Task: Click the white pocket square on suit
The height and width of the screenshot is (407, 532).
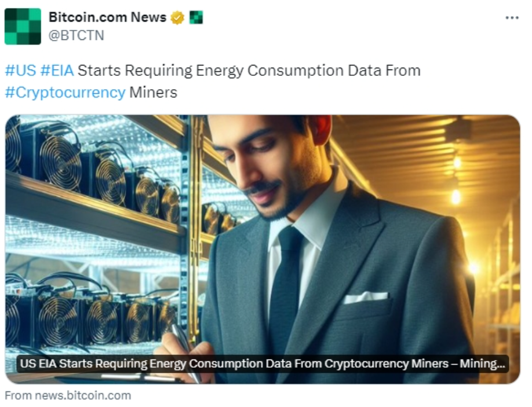Action: pos(366,297)
